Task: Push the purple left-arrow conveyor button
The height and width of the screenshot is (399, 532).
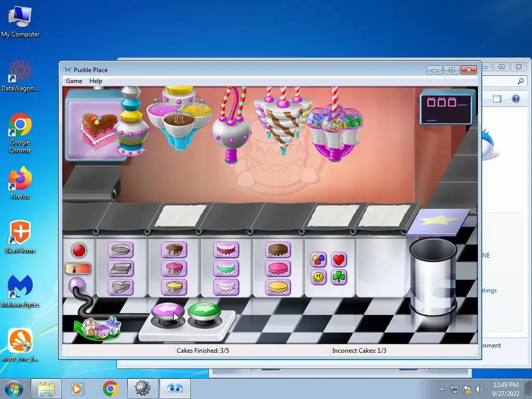Action: [168, 312]
